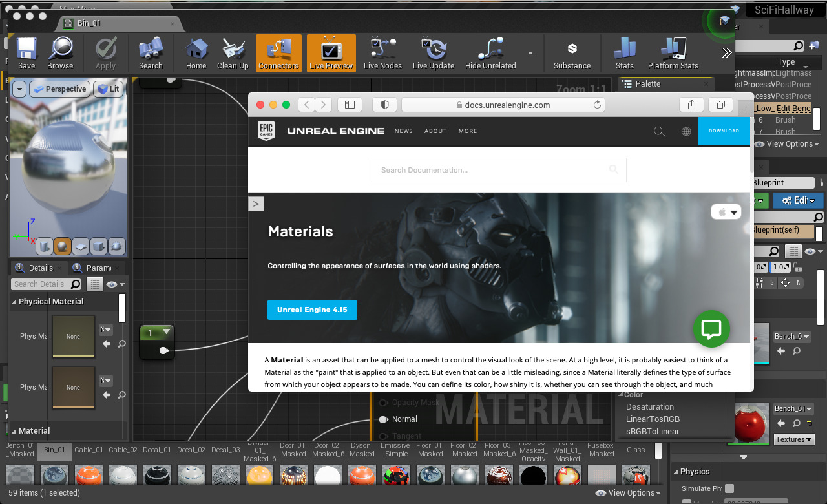
Task: Run Clean Up on the material graph
Action: click(233, 52)
